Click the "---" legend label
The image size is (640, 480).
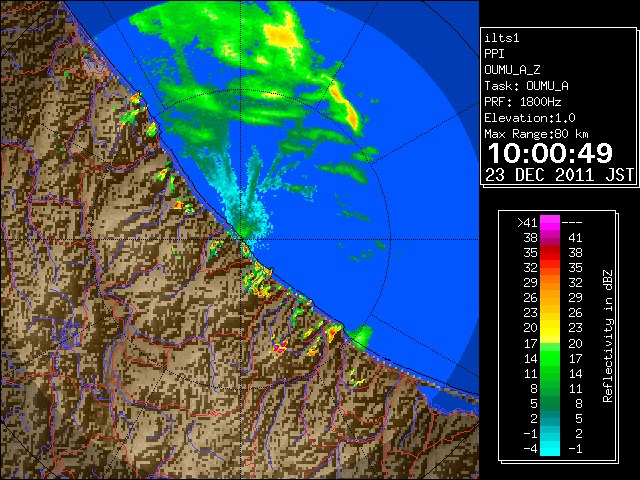(572, 223)
